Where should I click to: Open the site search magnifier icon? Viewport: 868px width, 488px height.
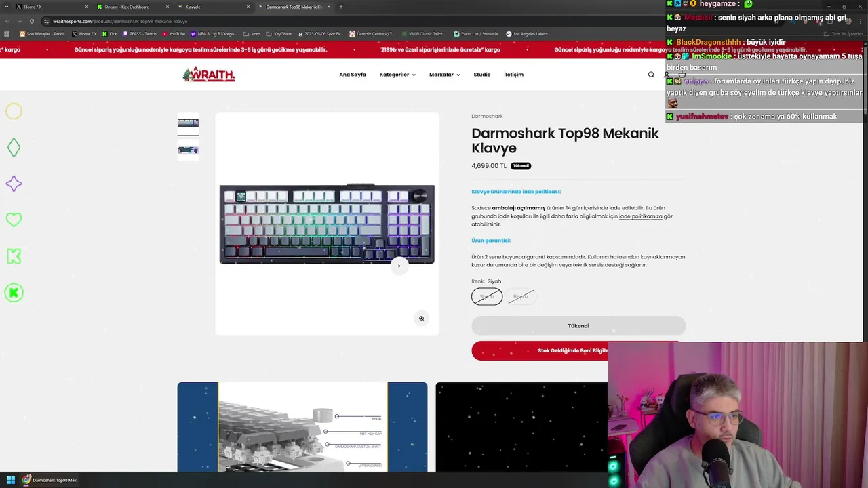651,75
